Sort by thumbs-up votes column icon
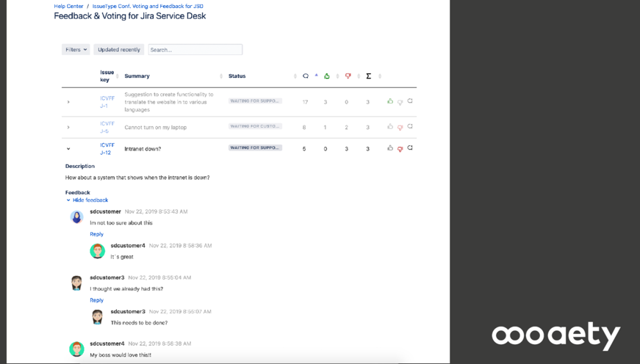This screenshot has width=640, height=364. click(x=326, y=76)
